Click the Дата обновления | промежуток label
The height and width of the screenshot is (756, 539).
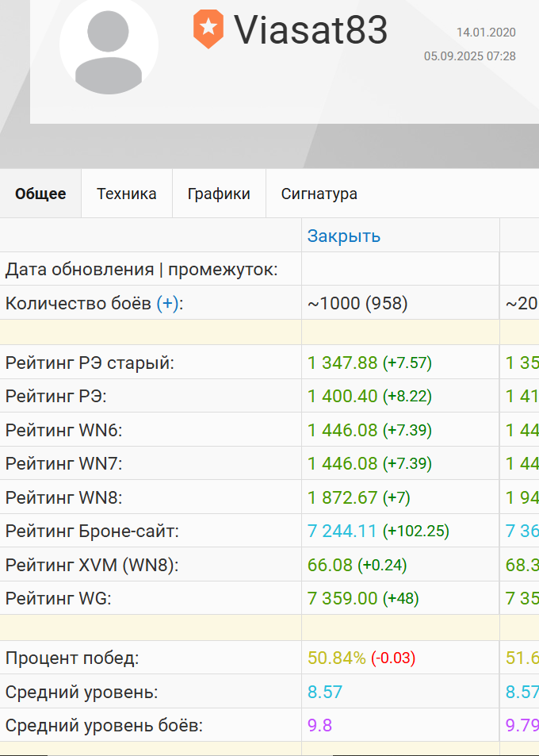click(x=142, y=269)
